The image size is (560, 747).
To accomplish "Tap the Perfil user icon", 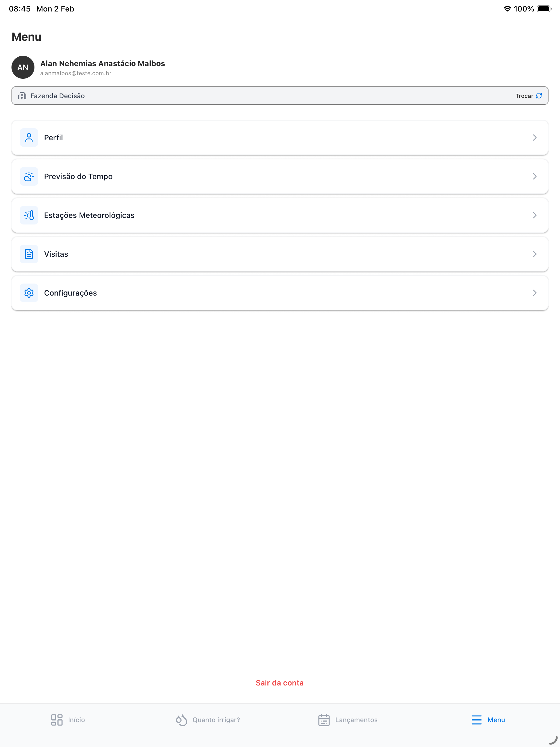I will (29, 138).
